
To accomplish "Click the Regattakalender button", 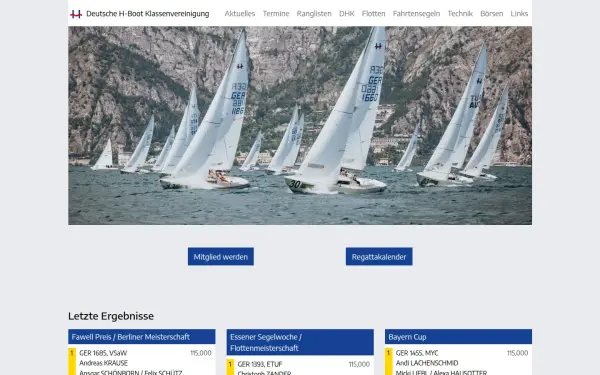I will click(379, 256).
